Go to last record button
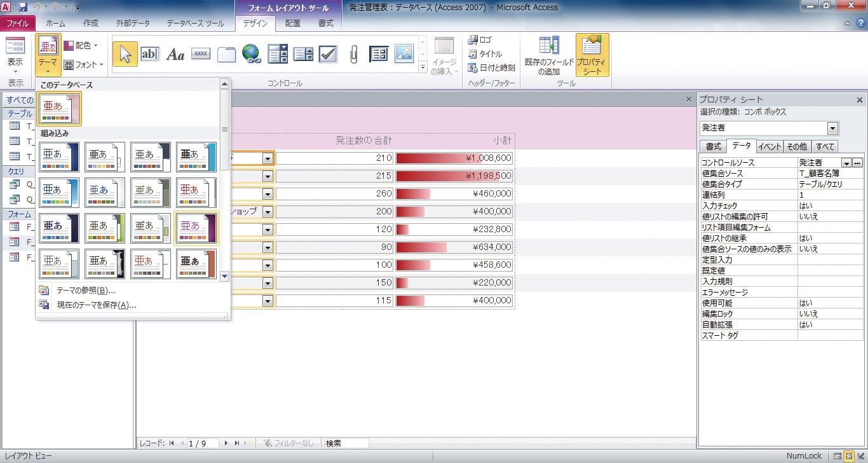Screen dimensions: 868x463 237,443
